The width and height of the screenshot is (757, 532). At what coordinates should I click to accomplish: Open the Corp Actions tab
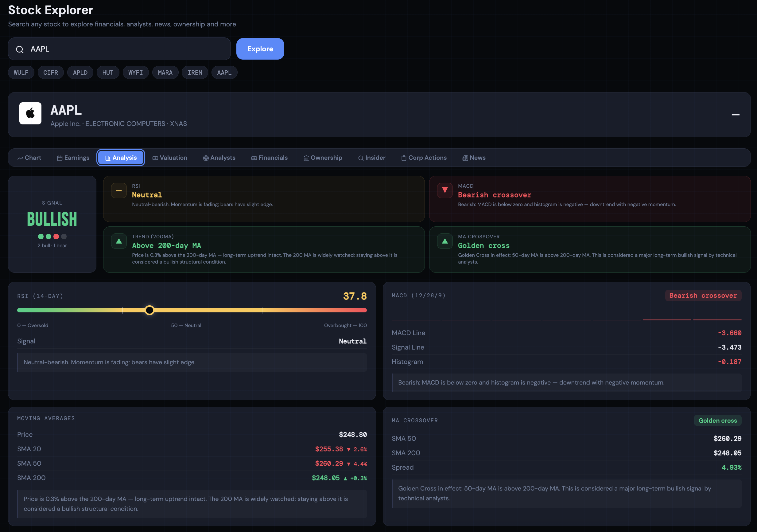coord(424,158)
